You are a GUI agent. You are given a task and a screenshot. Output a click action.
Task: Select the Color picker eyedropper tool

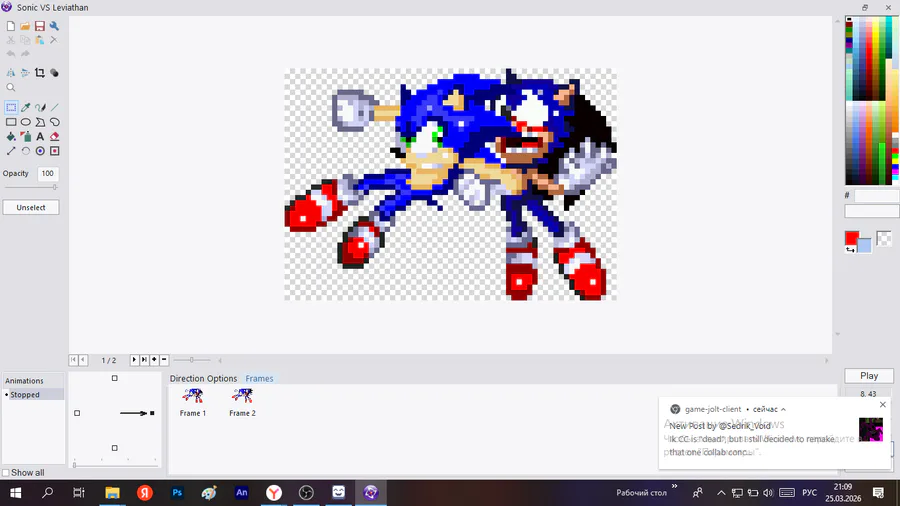coord(25,107)
